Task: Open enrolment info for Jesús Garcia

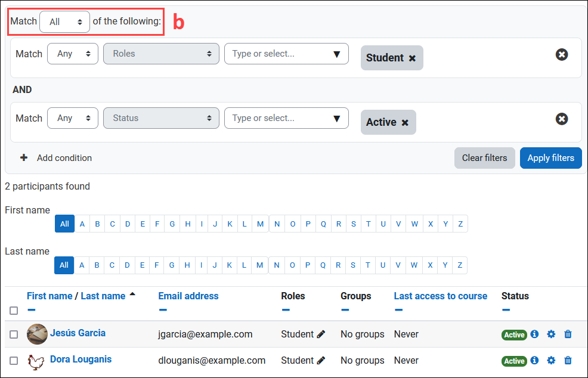Action: pos(535,334)
